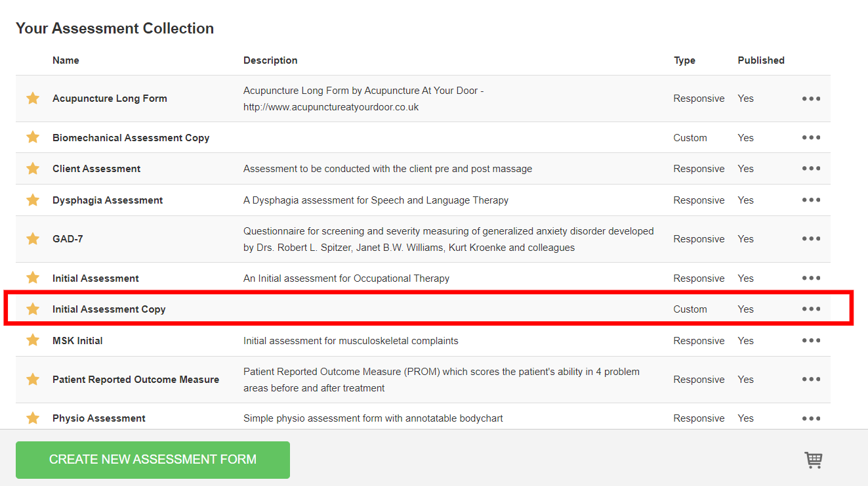Click the star next to Client Assessment
Screen dimensions: 868x486
[x=33, y=169]
